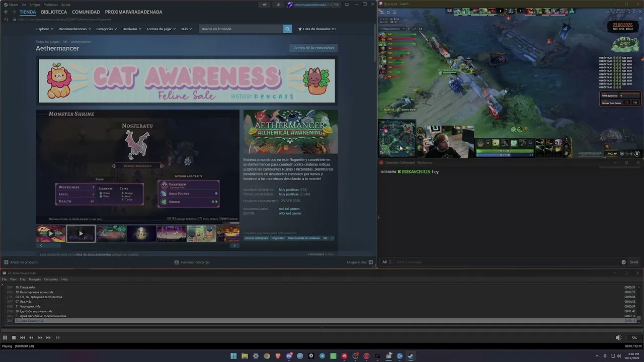Click Centro de la comunidad button
Viewport: 644px width, 362px height.
(313, 48)
